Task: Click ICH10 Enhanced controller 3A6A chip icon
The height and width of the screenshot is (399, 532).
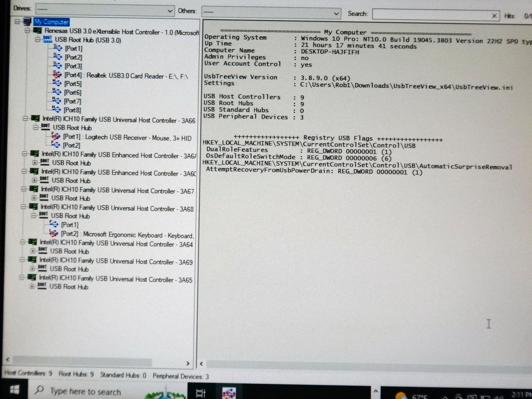Action: (34, 154)
